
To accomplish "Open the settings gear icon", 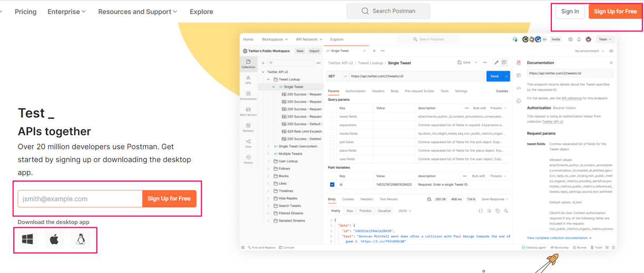I will click(x=570, y=39).
